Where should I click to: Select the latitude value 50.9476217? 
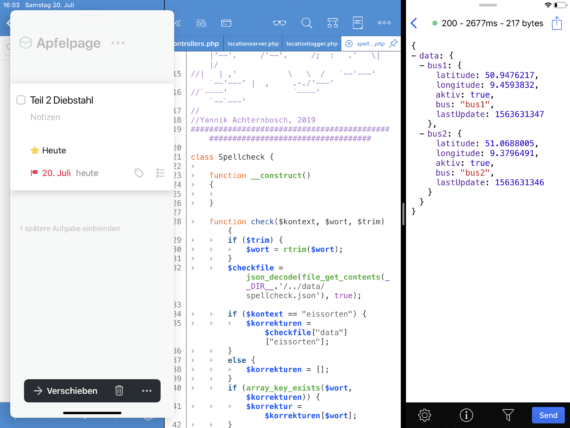point(509,75)
